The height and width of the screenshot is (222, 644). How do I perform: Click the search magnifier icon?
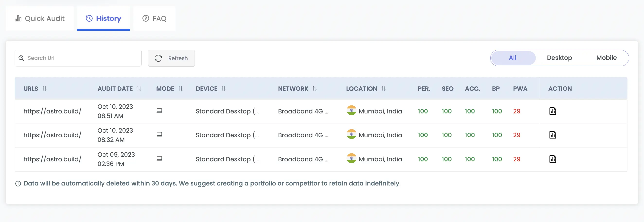click(21, 58)
